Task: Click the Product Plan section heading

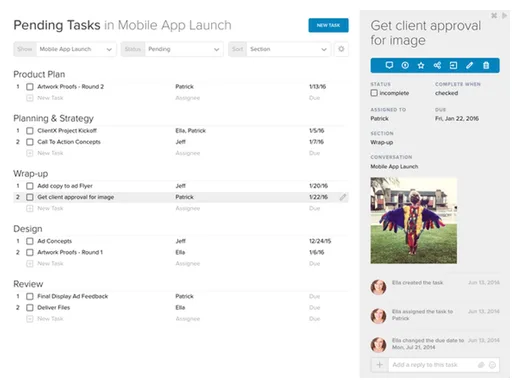Action: [39, 74]
